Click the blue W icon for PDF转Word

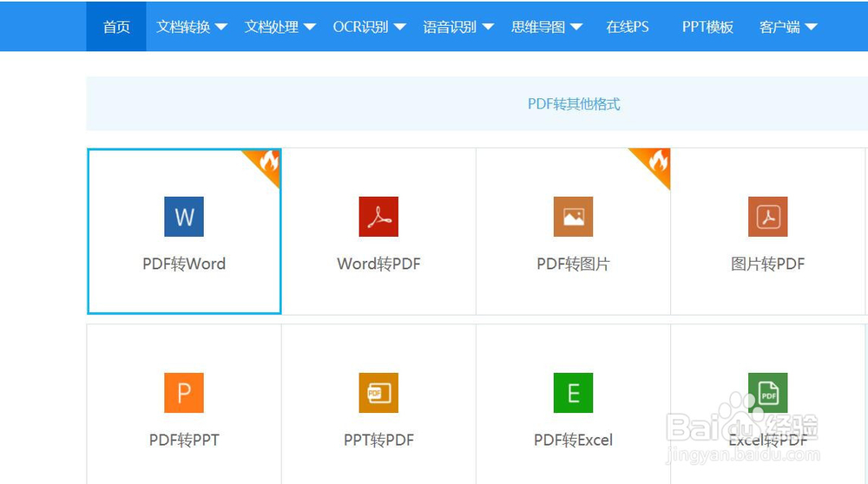(184, 216)
